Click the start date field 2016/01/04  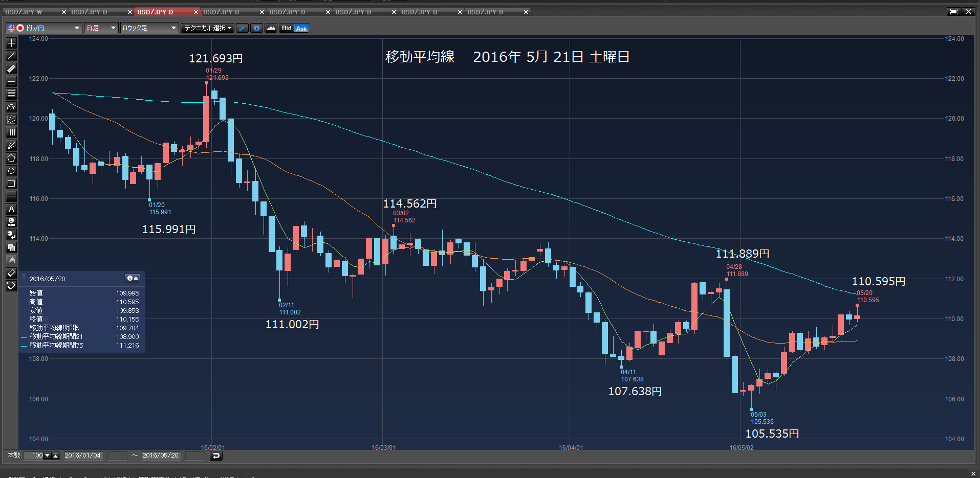(x=83, y=456)
